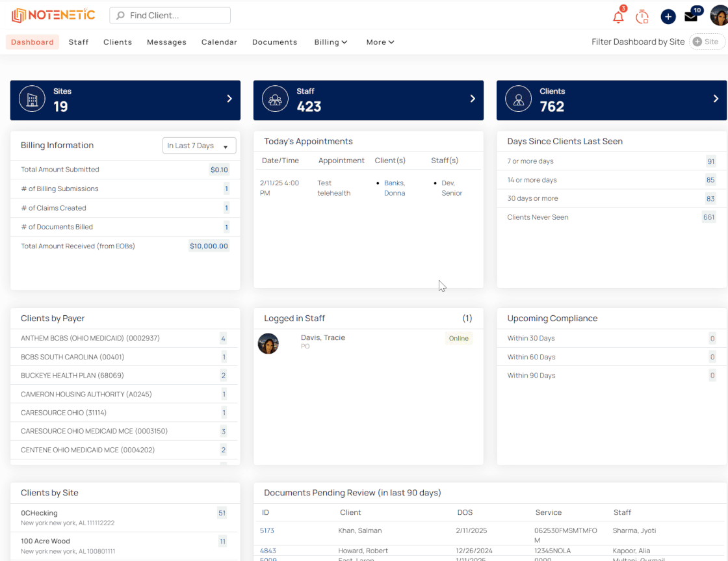Click the Clients person icon
728x561 pixels.
pos(519,99)
